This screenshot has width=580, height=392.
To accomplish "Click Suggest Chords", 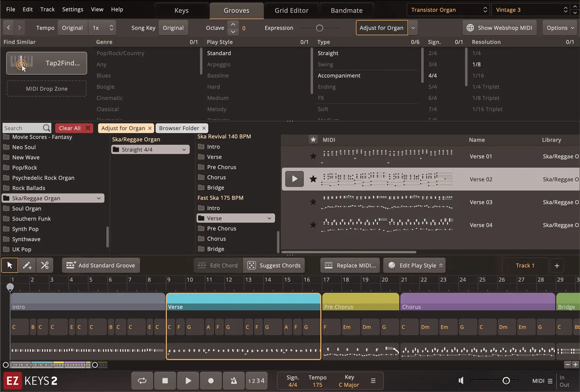I will coord(274,265).
